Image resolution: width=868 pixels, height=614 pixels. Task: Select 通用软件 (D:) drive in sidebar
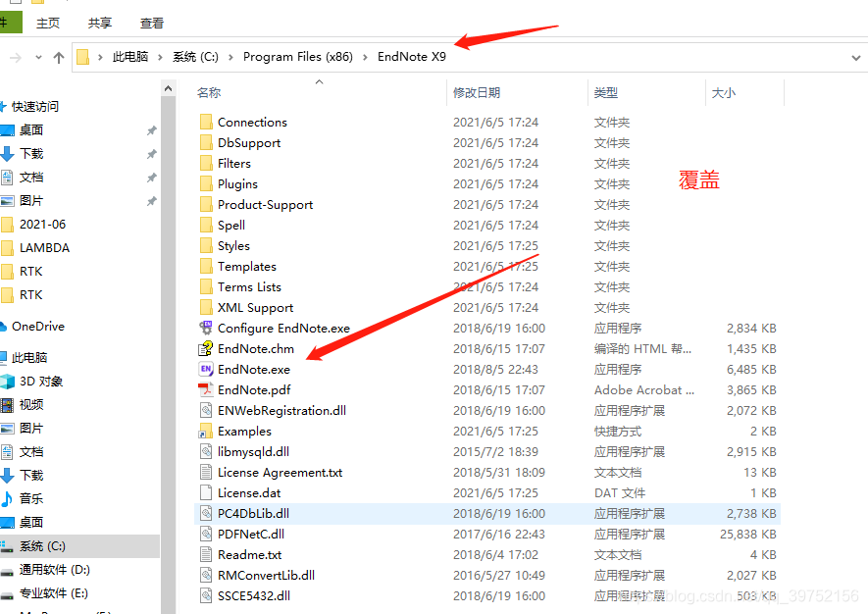(54, 569)
